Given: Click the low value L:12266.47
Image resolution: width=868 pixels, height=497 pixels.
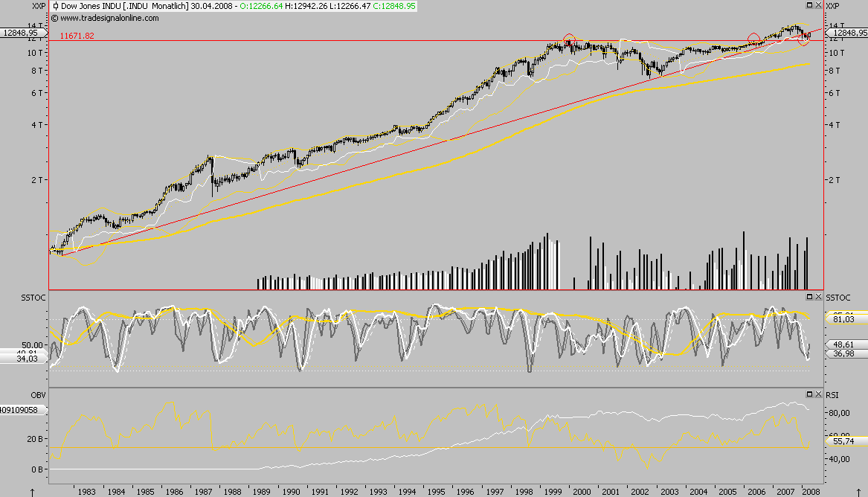Looking at the screenshot, I should [x=350, y=6].
